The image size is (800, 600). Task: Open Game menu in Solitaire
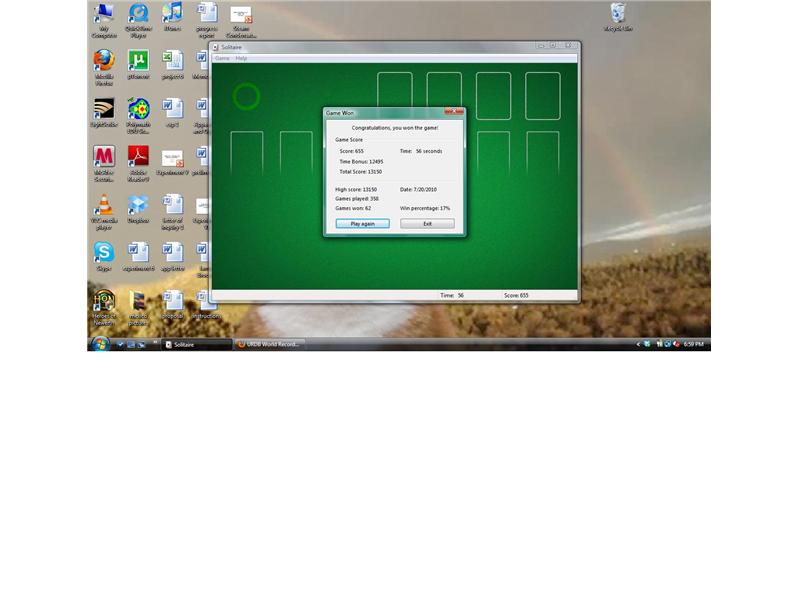click(x=222, y=58)
